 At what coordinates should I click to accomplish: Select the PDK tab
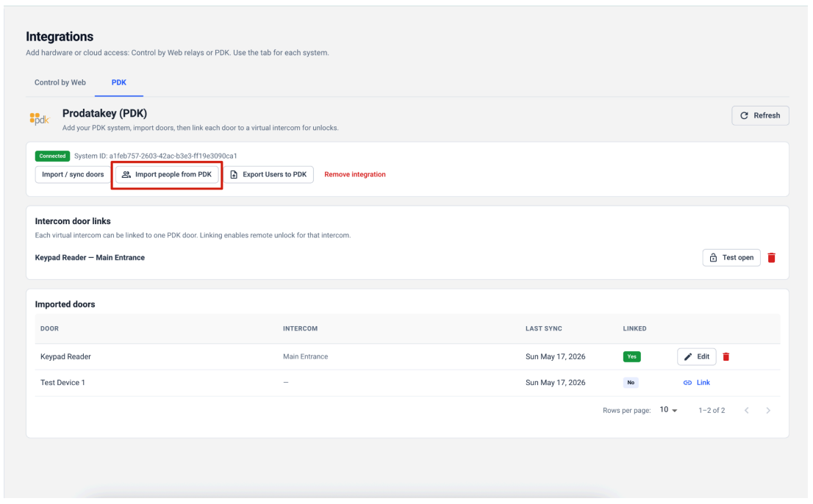[119, 82]
